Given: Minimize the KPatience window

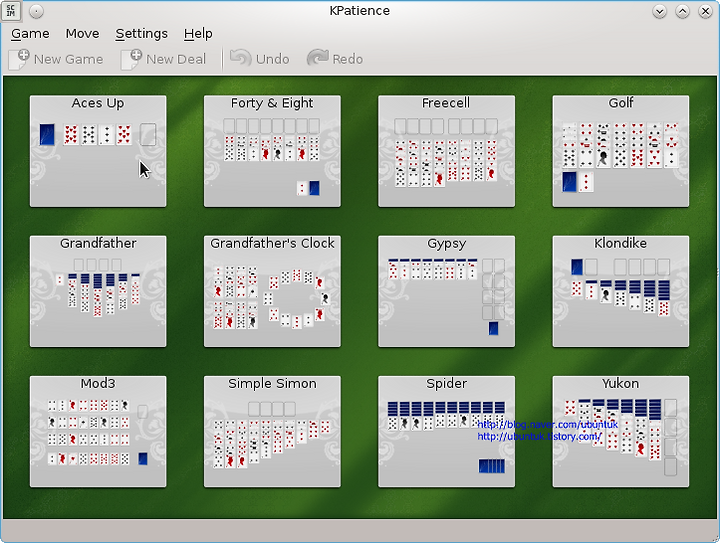Looking at the screenshot, I should 659,11.
